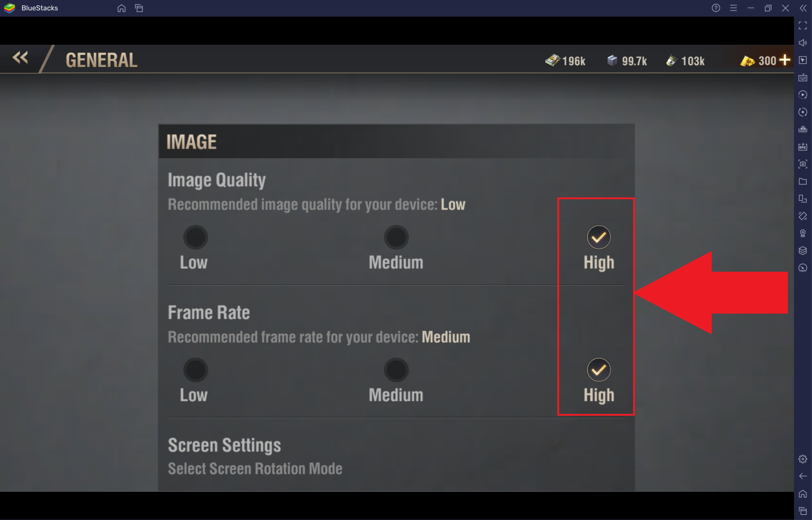The image size is (812, 520).
Task: Select High frame rate radio button
Action: click(x=598, y=369)
